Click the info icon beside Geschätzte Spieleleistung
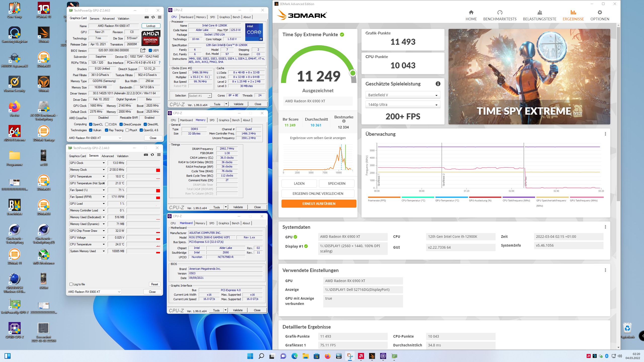Image resolution: width=644 pixels, height=362 pixels. 438,84
